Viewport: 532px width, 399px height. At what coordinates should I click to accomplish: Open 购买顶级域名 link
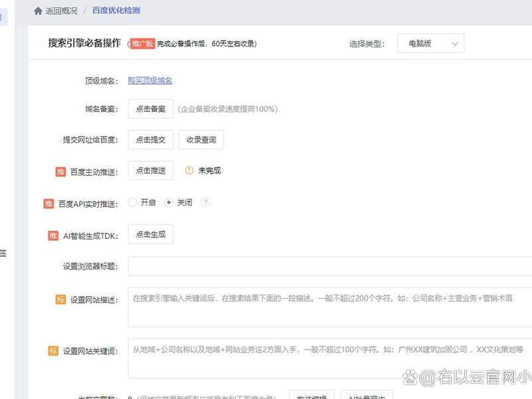(150, 80)
